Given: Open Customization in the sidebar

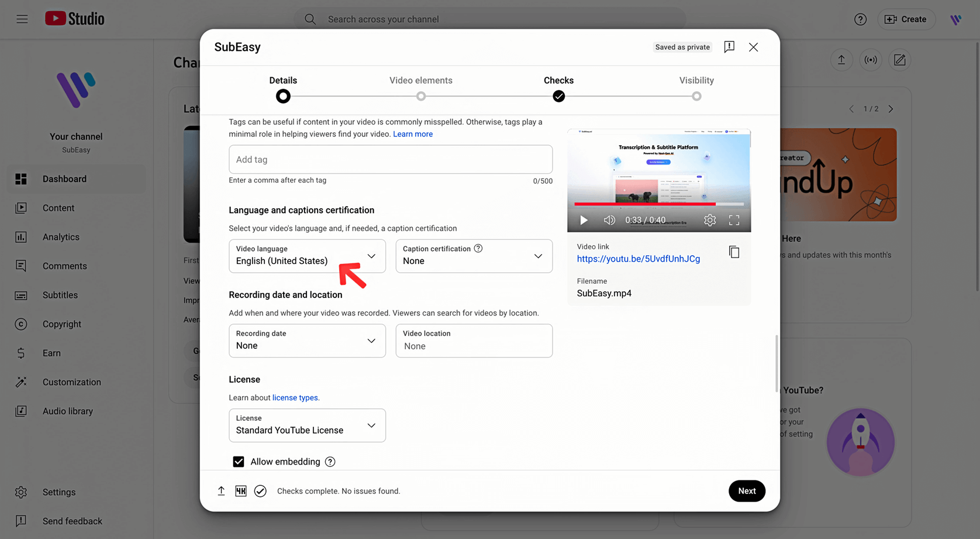Looking at the screenshot, I should [x=77, y=382].
